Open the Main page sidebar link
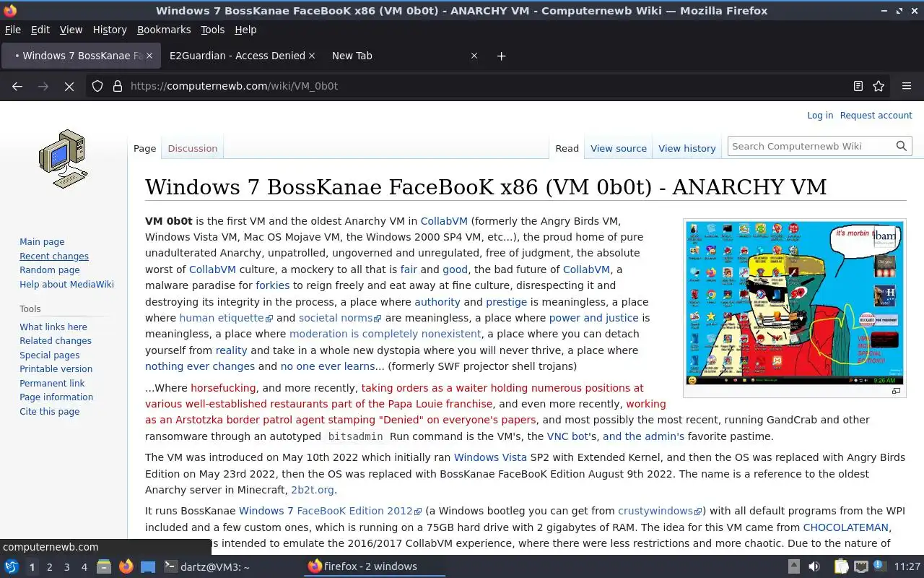The image size is (924, 578). 42,242
